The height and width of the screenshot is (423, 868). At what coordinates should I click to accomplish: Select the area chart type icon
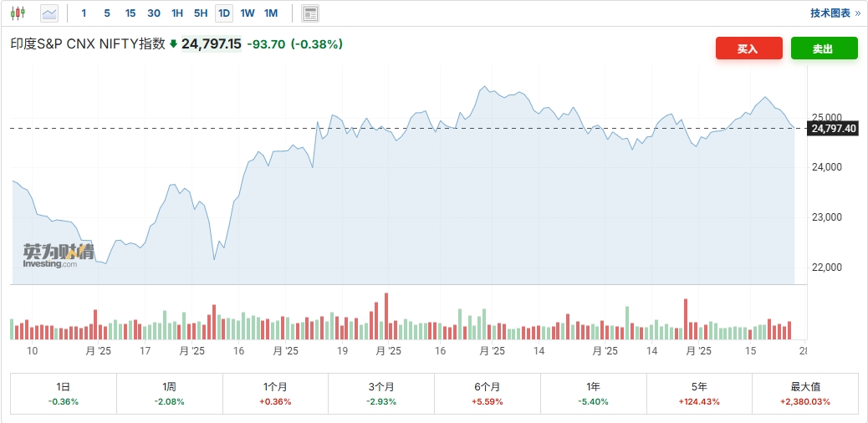click(49, 13)
